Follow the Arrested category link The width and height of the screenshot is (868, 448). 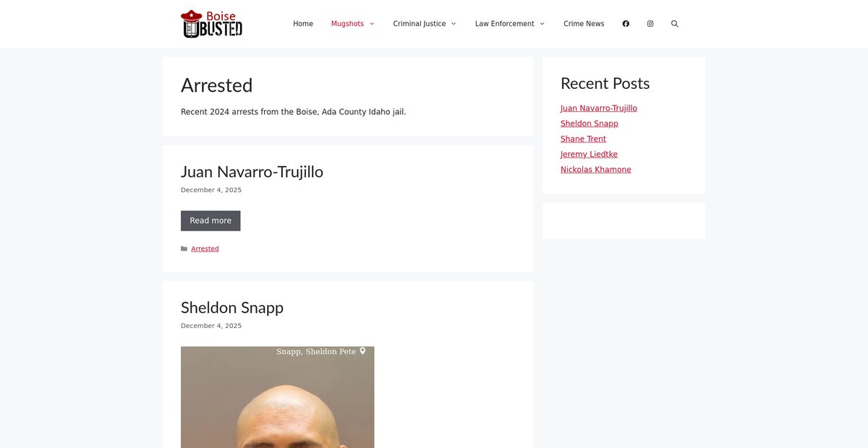point(205,249)
